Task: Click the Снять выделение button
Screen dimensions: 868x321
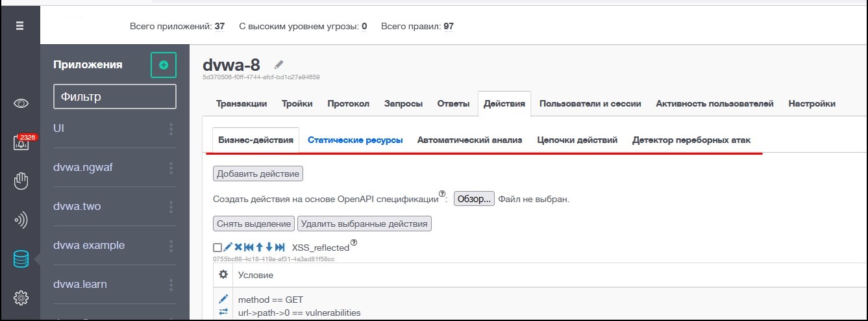Action: pyautogui.click(x=254, y=224)
